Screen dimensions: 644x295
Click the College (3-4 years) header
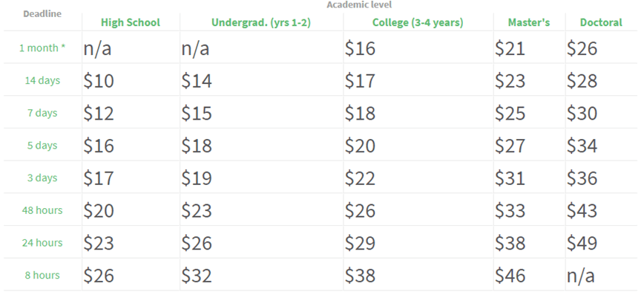click(418, 22)
